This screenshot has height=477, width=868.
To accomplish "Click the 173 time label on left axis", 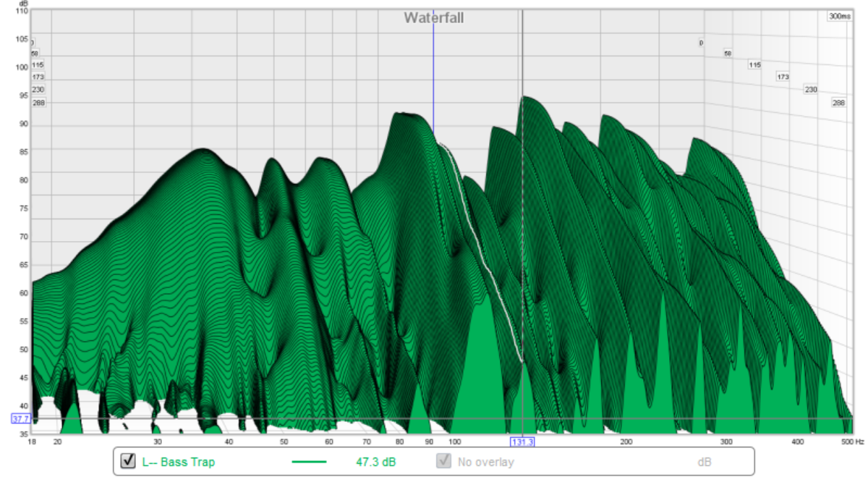I will tap(38, 77).
